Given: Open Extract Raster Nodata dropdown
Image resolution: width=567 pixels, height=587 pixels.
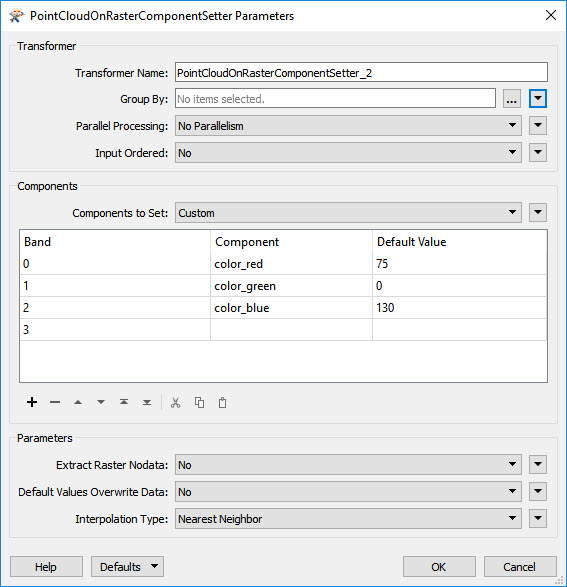Looking at the screenshot, I should coord(348,465).
